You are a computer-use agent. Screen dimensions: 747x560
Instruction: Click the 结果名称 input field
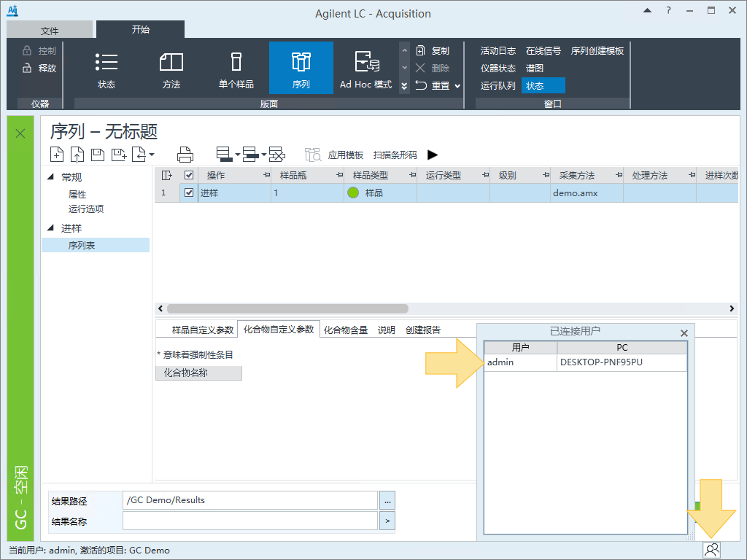point(250,521)
